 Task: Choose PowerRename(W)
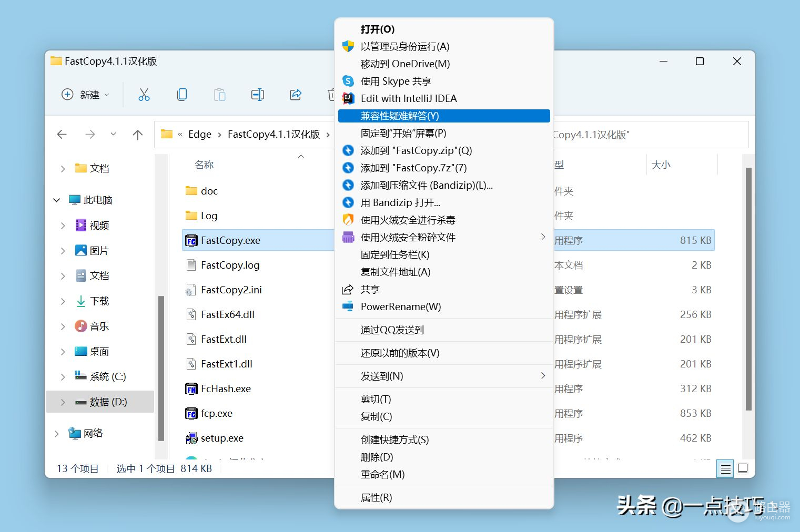[x=444, y=307]
